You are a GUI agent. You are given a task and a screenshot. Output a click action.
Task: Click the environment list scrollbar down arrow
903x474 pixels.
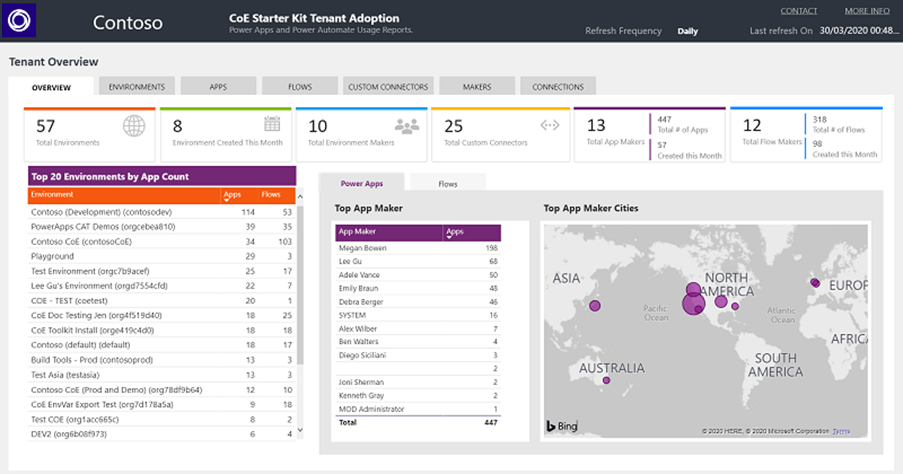(301, 430)
